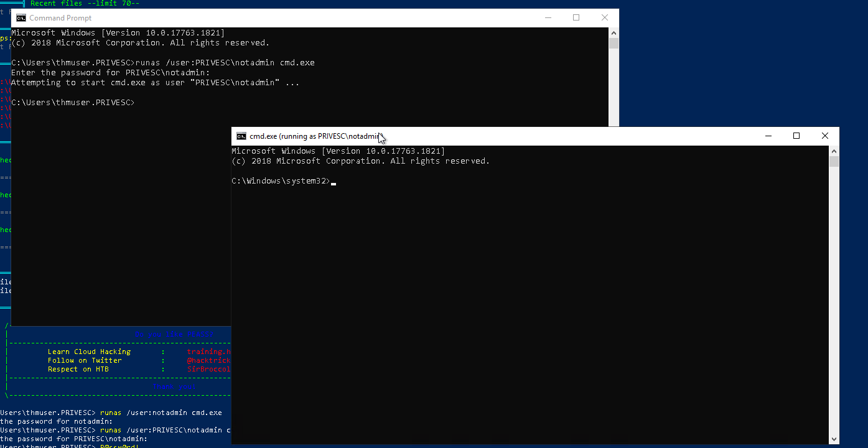Image resolution: width=868 pixels, height=448 pixels.
Task: Maximize the Command Prompt window
Action: coord(576,18)
